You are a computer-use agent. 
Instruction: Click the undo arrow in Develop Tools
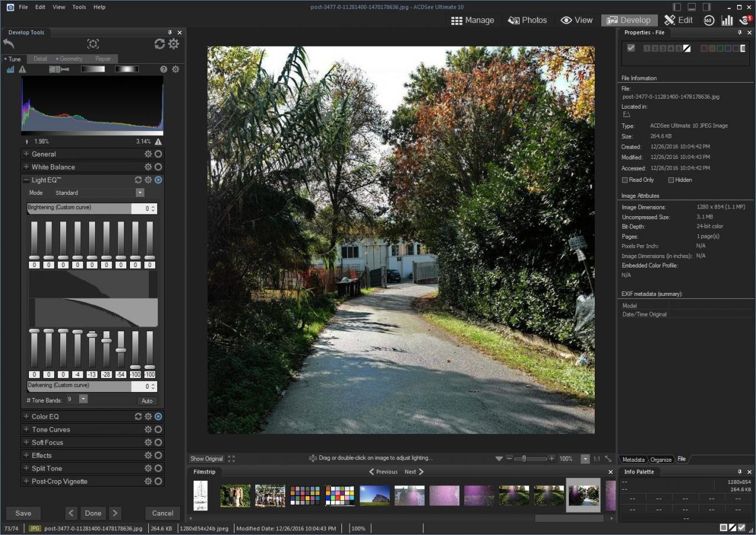[x=8, y=44]
